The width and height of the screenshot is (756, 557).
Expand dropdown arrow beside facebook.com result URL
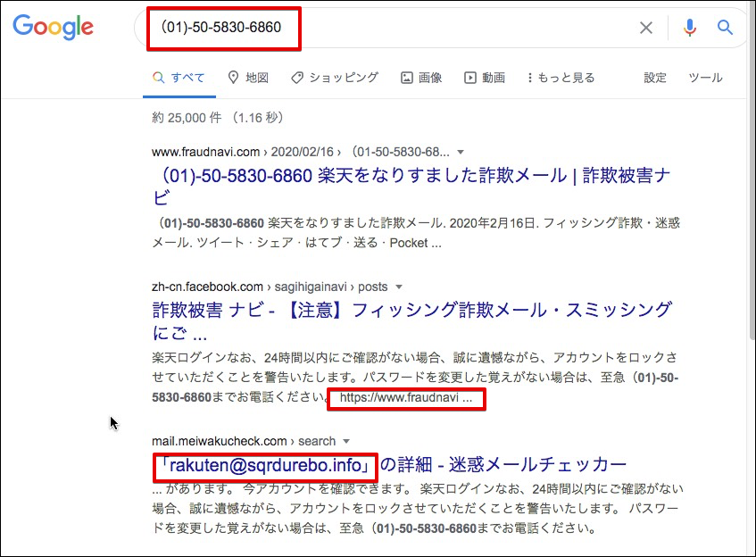click(x=399, y=287)
